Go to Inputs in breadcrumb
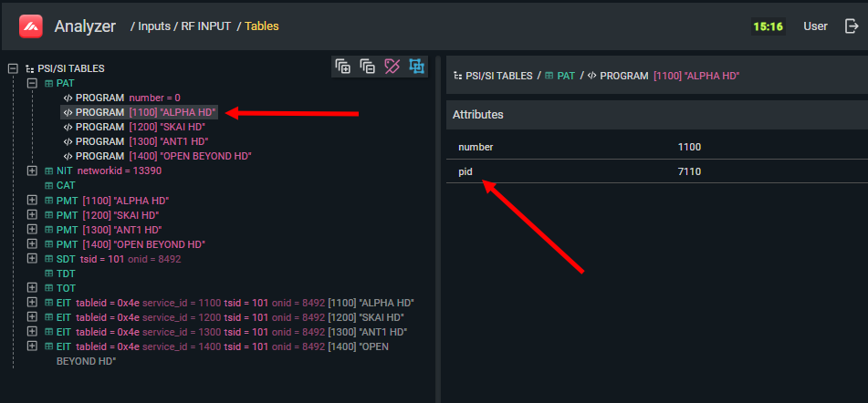 [153, 26]
